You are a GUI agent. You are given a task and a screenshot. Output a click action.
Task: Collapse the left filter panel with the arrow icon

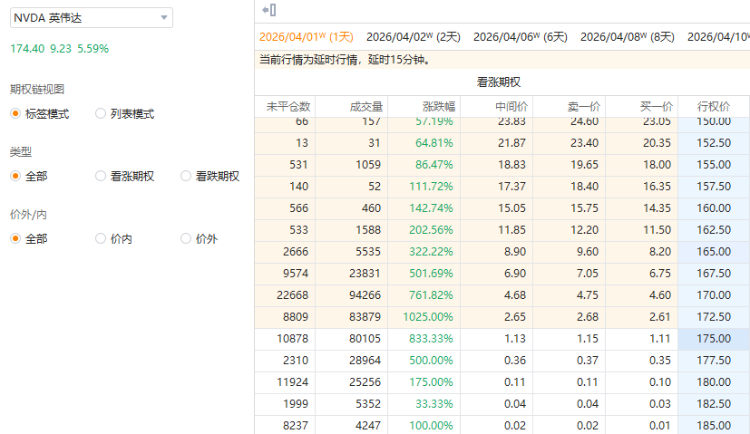[268, 10]
